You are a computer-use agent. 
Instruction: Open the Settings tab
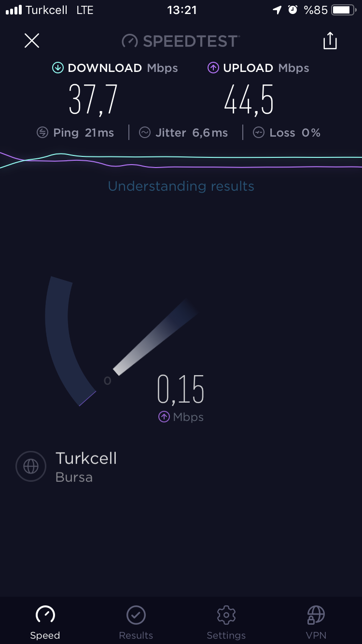click(226, 623)
